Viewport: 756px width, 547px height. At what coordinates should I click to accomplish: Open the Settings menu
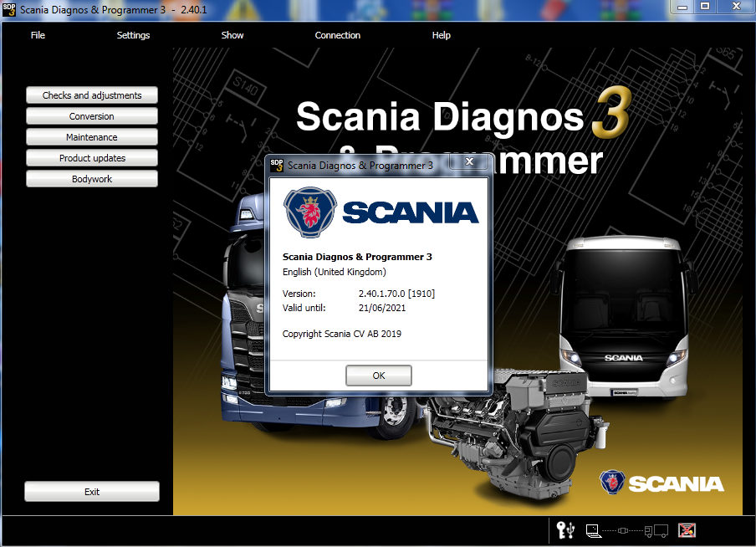click(x=133, y=35)
